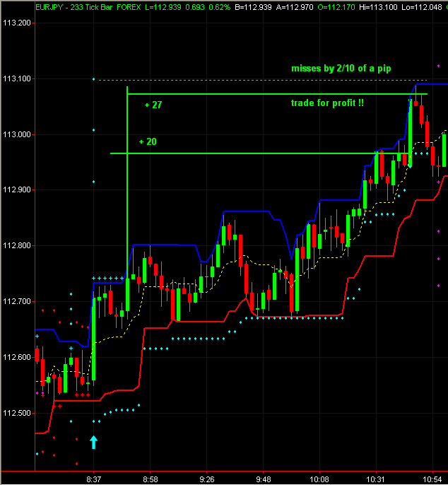Click the '0.693' price change value
The width and height of the screenshot is (448, 485).
click(195, 7)
